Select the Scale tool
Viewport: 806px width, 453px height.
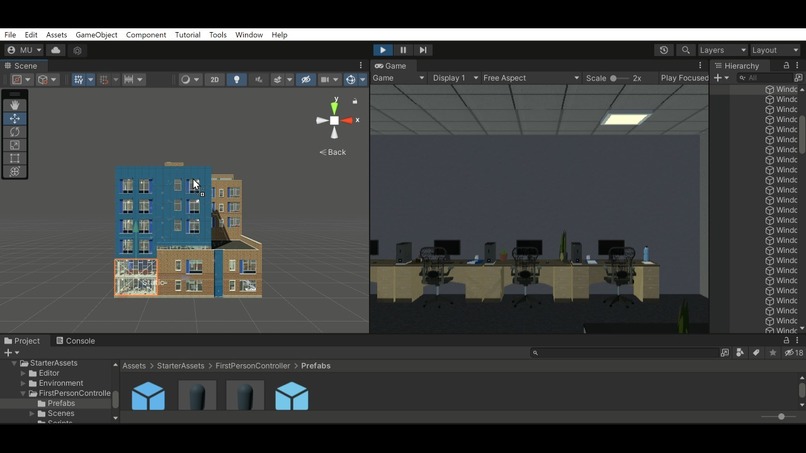pyautogui.click(x=14, y=145)
